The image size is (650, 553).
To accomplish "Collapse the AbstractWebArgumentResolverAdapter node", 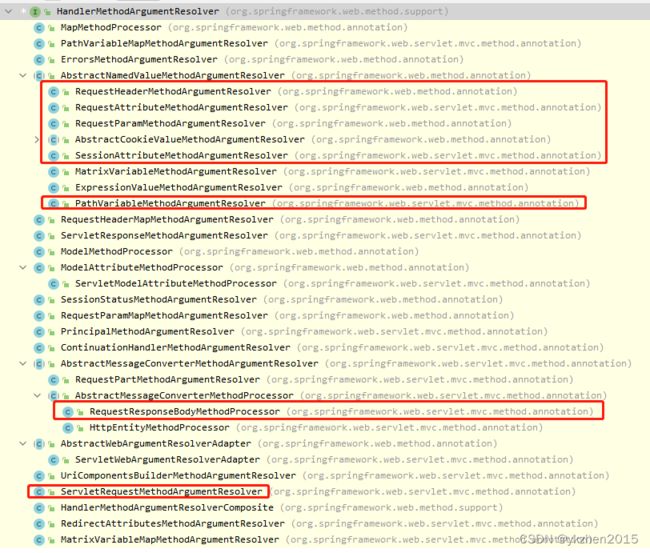I will (23, 444).
